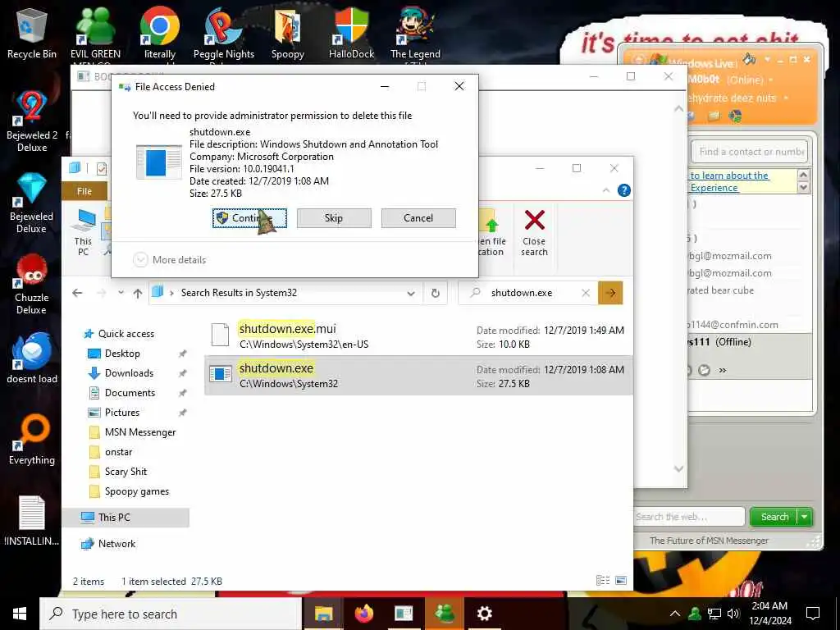
Task: Open the volume icon in system tray
Action: point(733,614)
